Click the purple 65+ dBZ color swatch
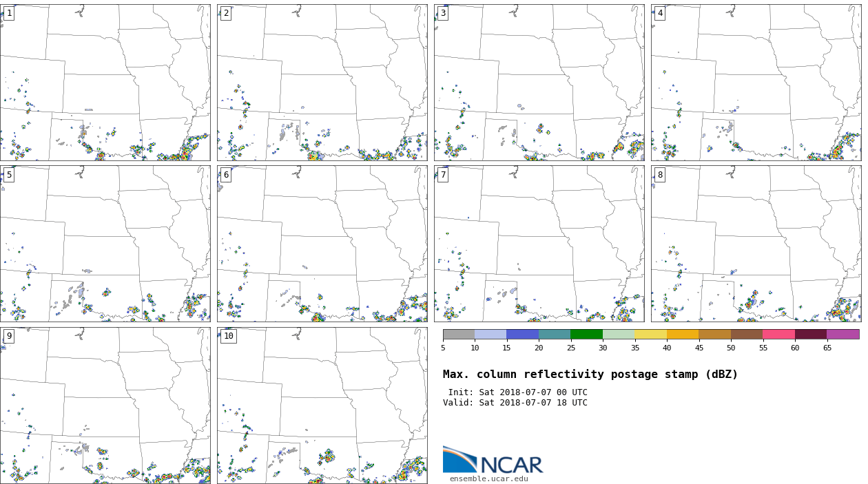Image resolution: width=868 pixels, height=484 pixels. coord(843,334)
